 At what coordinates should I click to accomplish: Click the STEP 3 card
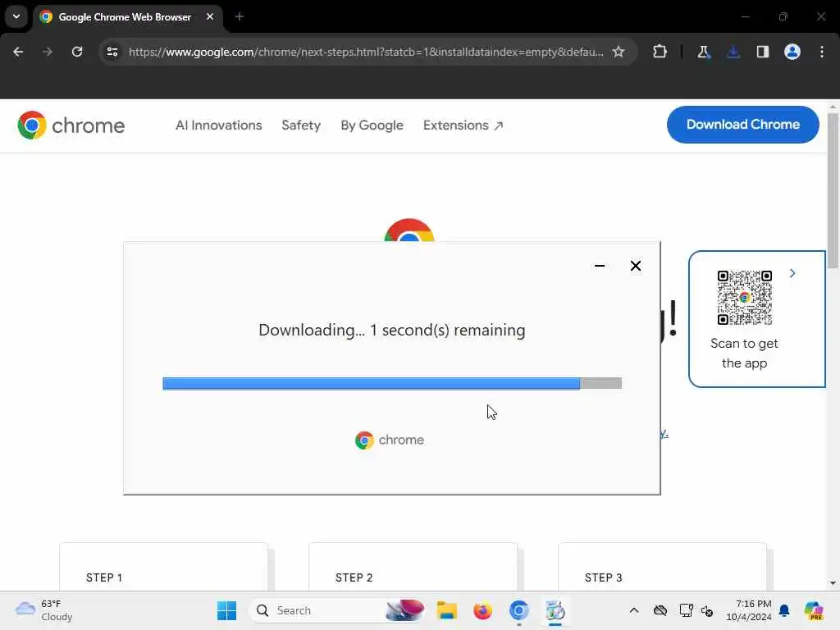tap(662, 568)
